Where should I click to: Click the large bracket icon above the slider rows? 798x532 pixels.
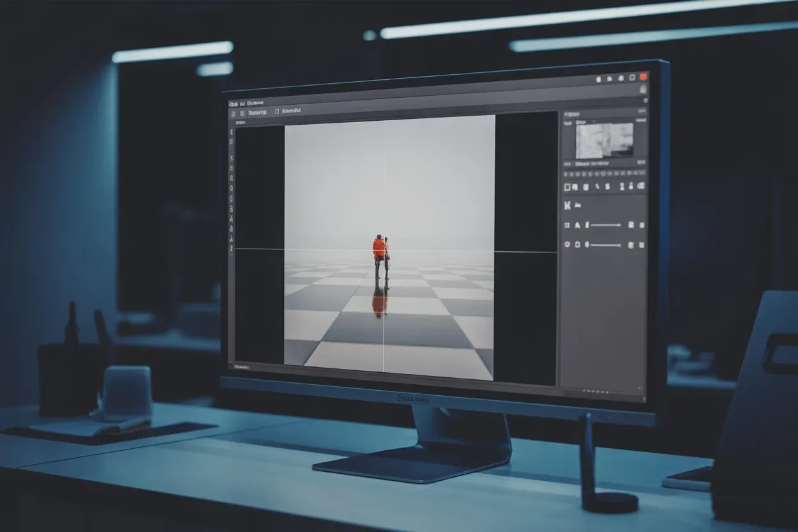[x=567, y=205]
